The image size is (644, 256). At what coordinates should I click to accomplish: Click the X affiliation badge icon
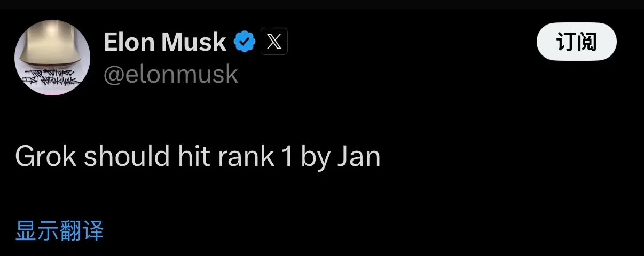pos(274,42)
